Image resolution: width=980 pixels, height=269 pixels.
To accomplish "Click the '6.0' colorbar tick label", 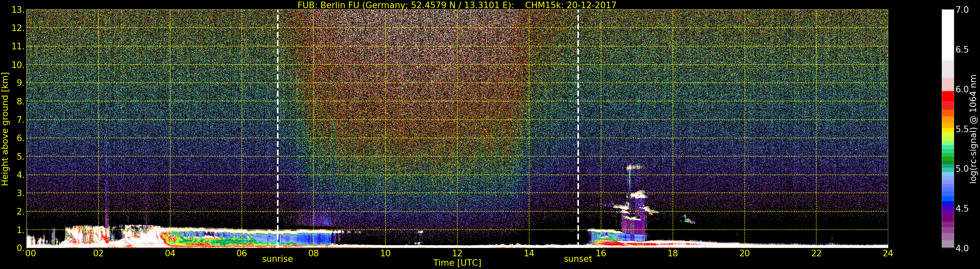I will click(x=962, y=89).
